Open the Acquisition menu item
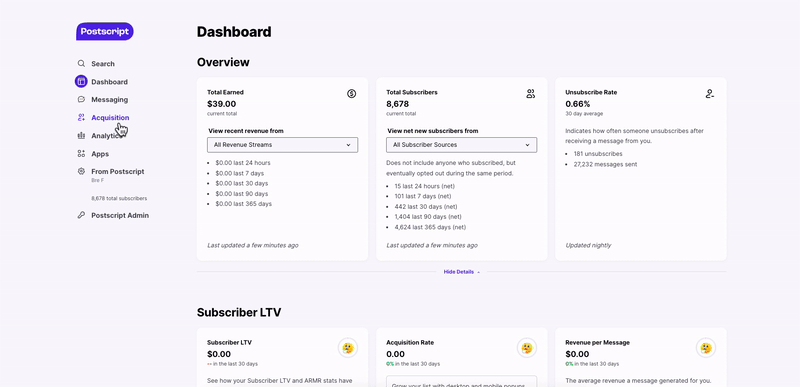Image resolution: width=800 pixels, height=387 pixels. (x=110, y=118)
